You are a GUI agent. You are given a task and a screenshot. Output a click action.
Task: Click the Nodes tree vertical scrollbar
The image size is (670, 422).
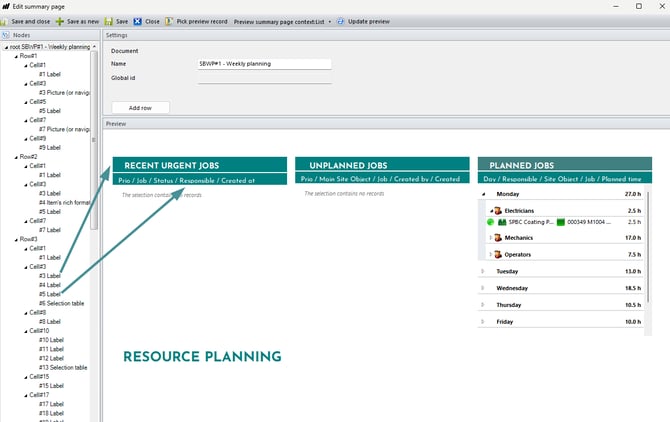tap(96, 150)
